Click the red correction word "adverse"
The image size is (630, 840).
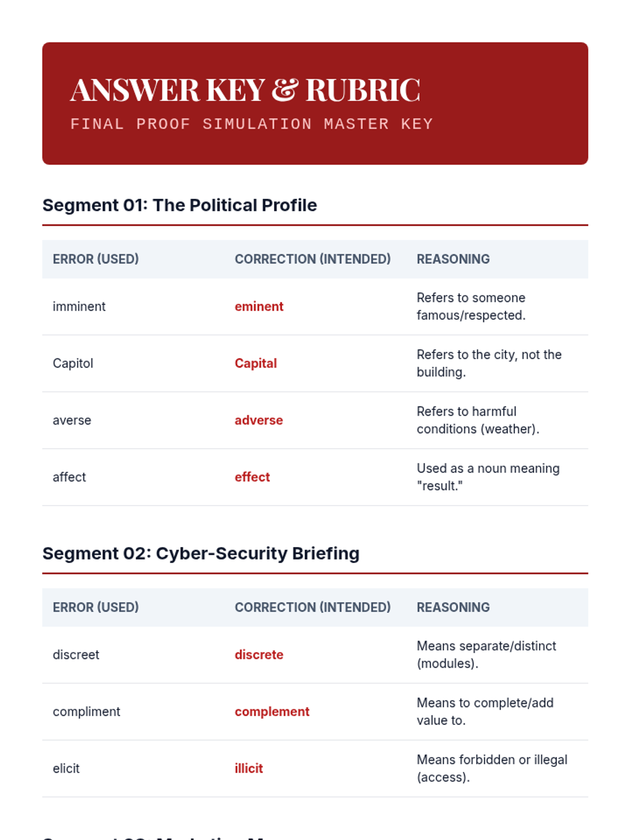click(x=259, y=420)
